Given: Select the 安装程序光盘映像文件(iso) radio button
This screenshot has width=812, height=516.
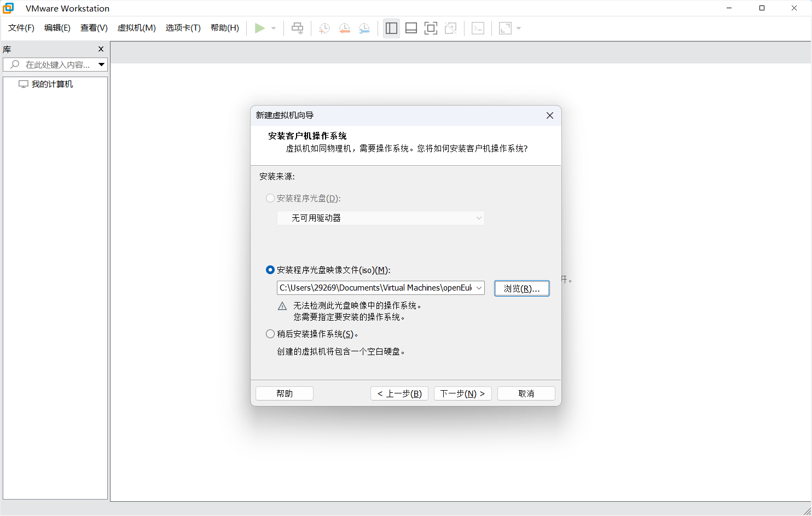Looking at the screenshot, I should tap(270, 270).
